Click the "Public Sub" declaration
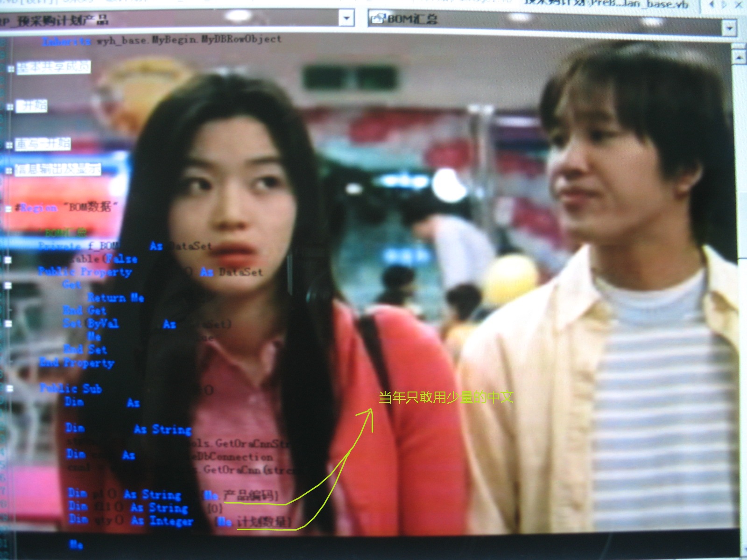This screenshot has width=747, height=560. pos(70,388)
